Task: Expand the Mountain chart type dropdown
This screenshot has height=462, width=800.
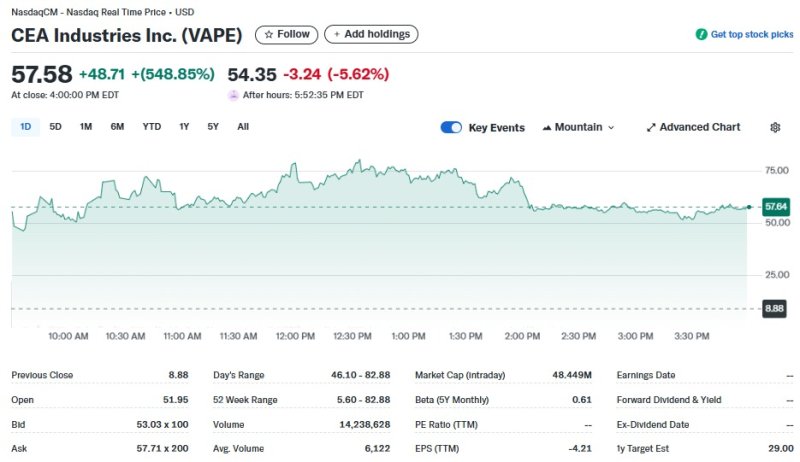Action: pos(611,128)
